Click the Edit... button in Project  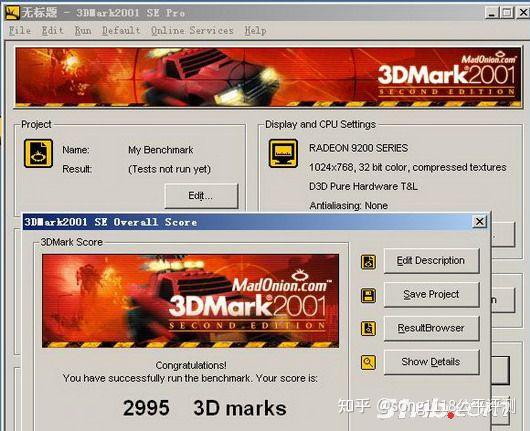coord(201,196)
